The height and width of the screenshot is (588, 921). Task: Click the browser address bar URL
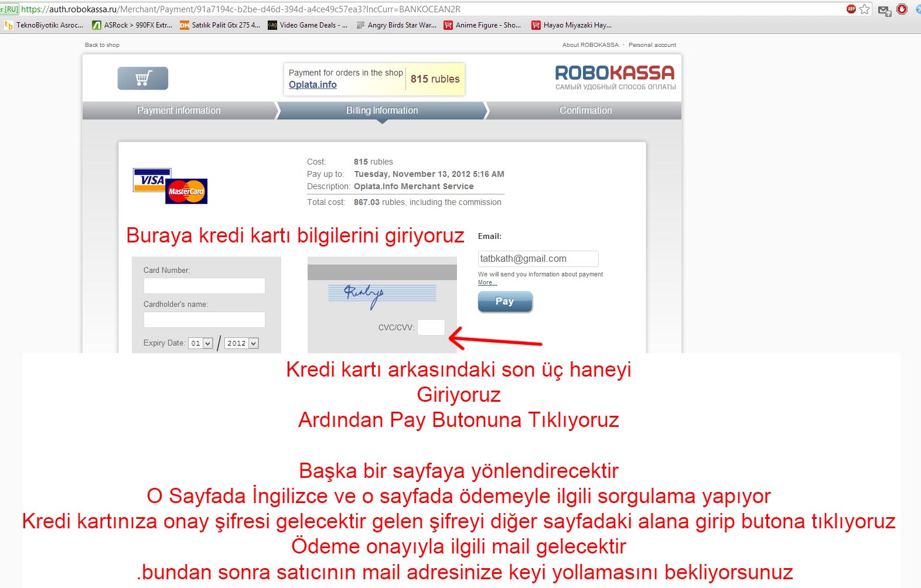point(241,9)
